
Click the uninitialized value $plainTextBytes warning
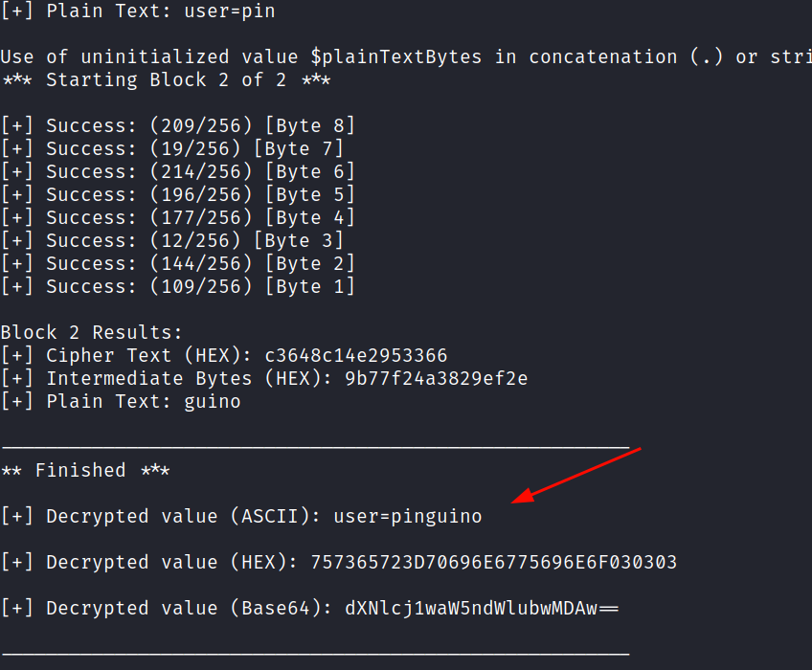(x=406, y=57)
